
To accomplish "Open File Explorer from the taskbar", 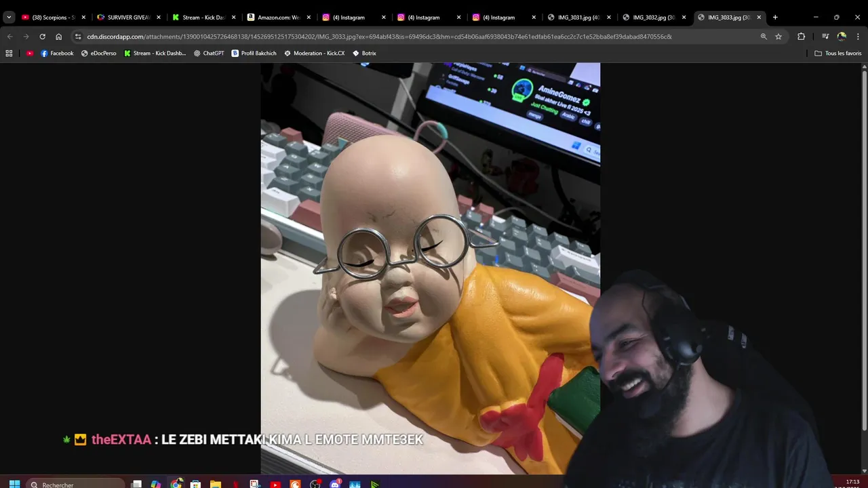I will (215, 484).
